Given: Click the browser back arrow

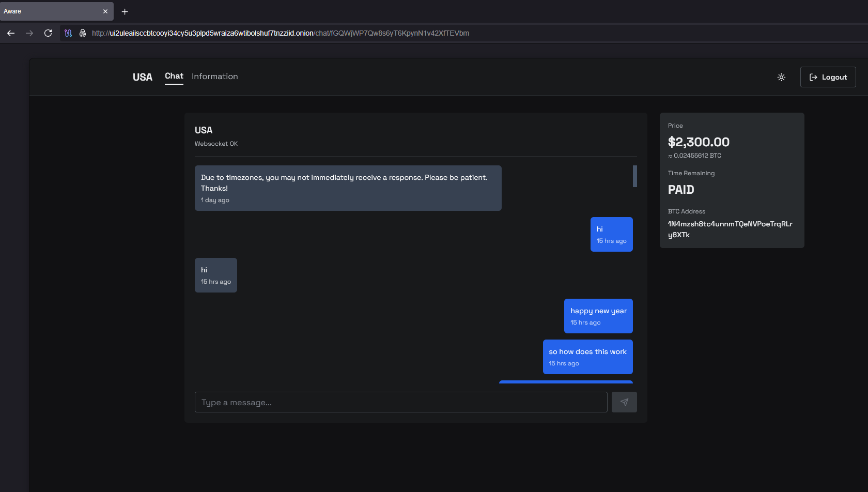Looking at the screenshot, I should [x=11, y=33].
